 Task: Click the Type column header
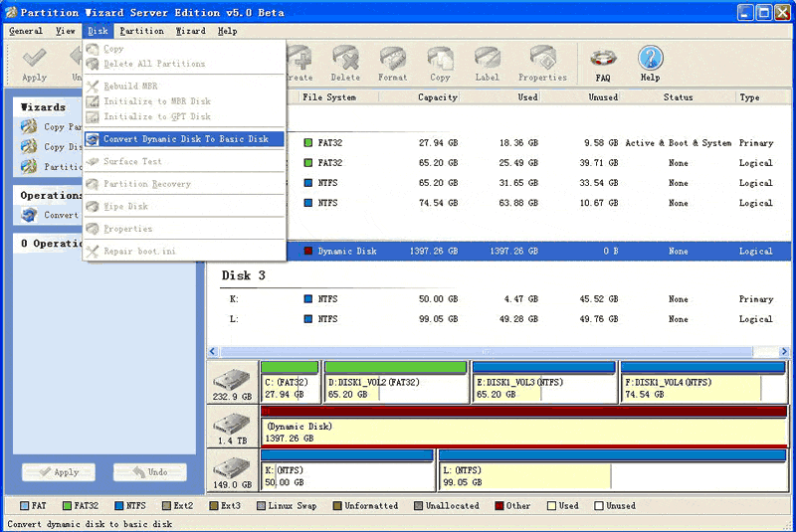coord(763,96)
